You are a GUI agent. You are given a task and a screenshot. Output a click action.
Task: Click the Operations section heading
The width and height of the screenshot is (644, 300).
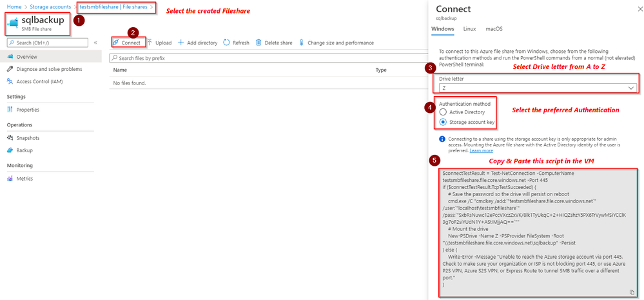[x=19, y=125]
